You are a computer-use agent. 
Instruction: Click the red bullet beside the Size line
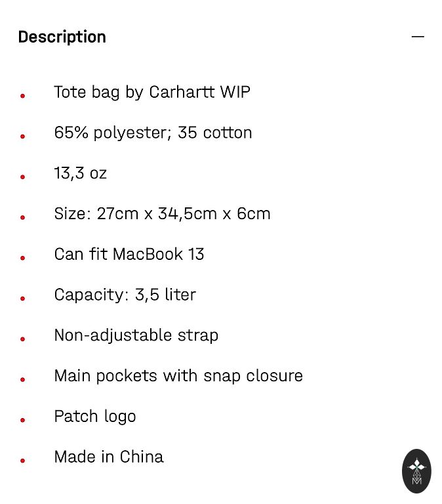tap(23, 217)
